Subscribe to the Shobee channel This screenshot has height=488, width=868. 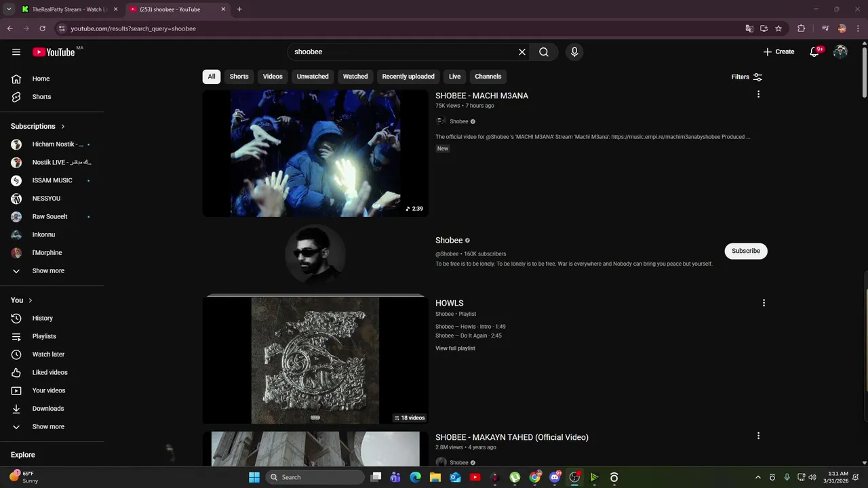(746, 251)
